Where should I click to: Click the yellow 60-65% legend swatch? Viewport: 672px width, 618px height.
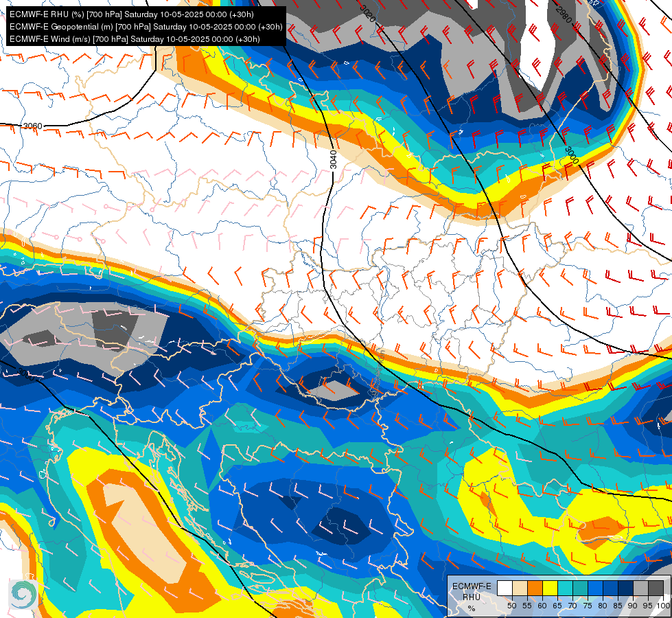(551, 588)
